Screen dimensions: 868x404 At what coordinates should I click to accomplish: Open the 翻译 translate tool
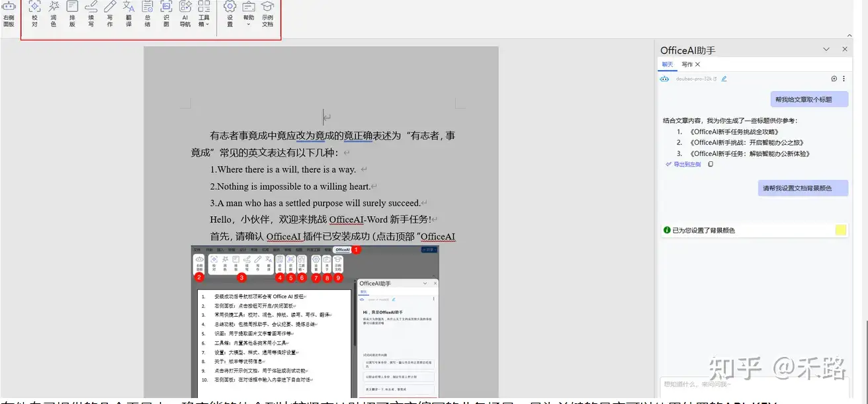pos(128,14)
